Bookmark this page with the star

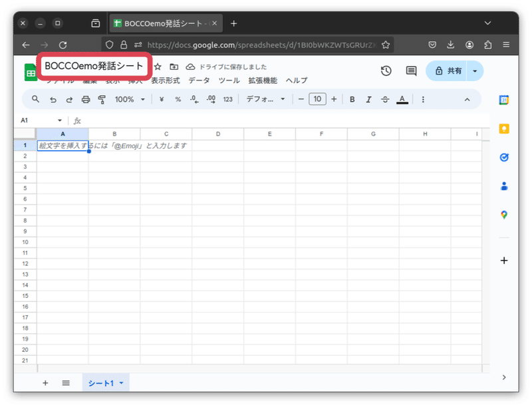pos(386,45)
